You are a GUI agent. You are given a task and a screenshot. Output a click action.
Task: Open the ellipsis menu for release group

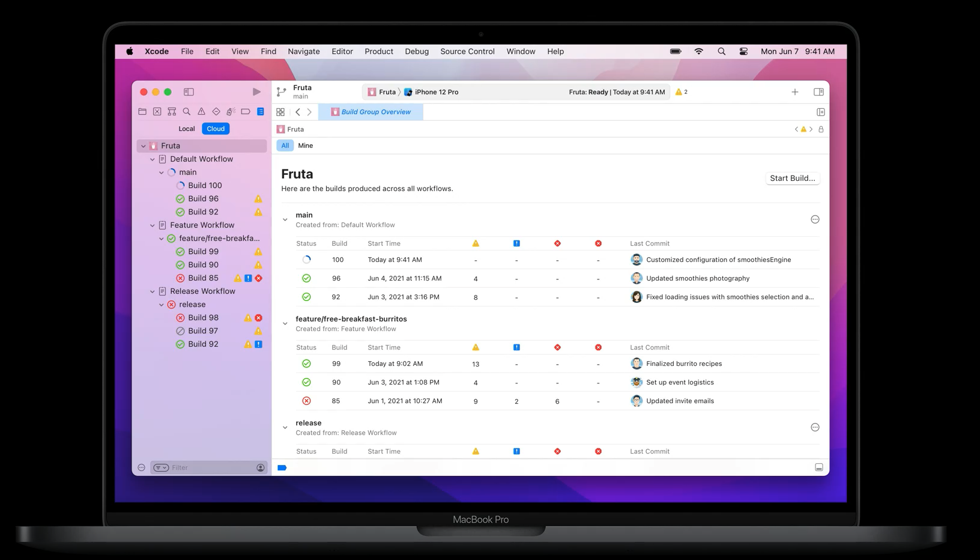(x=815, y=427)
